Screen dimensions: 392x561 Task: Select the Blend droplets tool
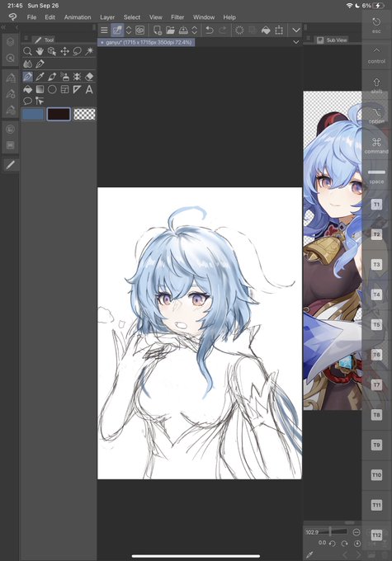(x=27, y=64)
